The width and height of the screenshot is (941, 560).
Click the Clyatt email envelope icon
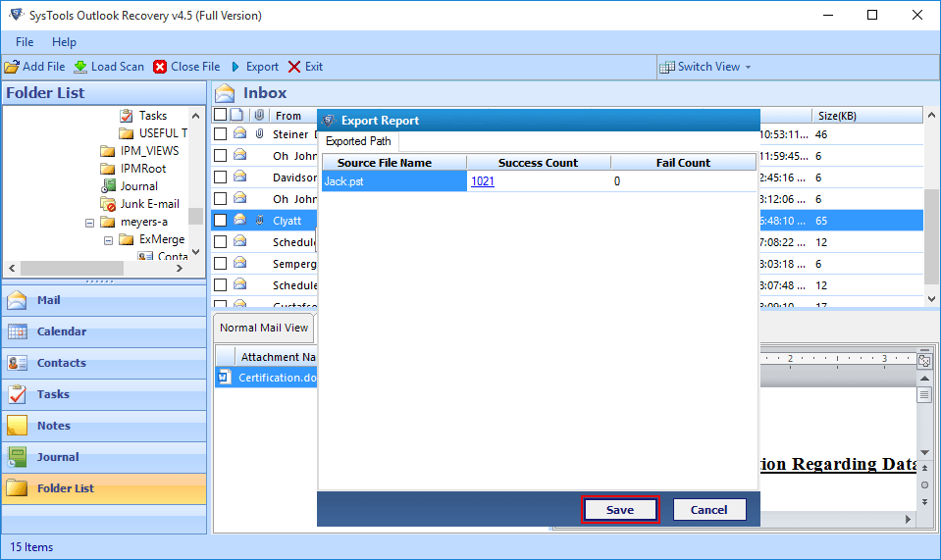pyautogui.click(x=240, y=220)
